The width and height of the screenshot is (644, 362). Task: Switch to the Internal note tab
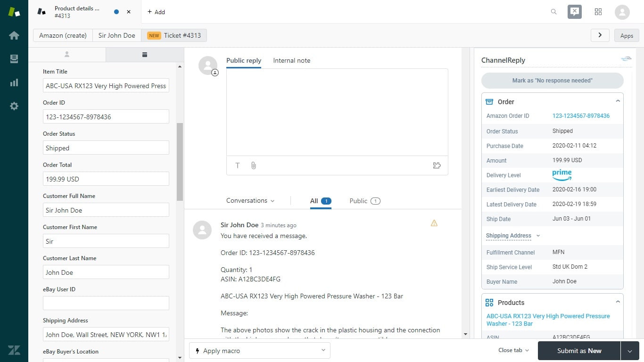[291, 60]
